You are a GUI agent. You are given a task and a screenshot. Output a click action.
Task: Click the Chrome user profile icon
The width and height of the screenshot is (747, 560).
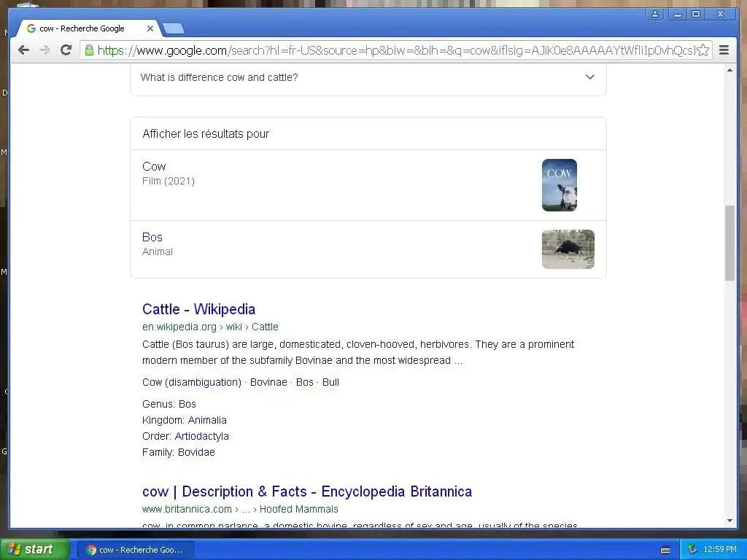click(x=655, y=15)
